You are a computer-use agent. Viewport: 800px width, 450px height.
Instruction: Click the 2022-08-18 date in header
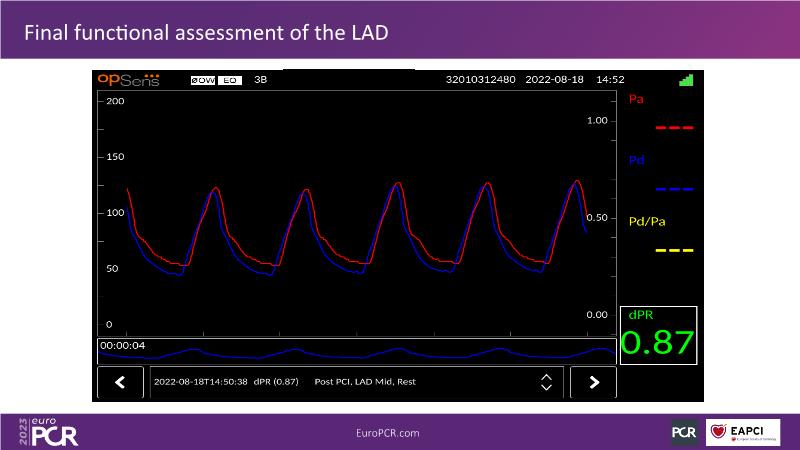click(555, 79)
